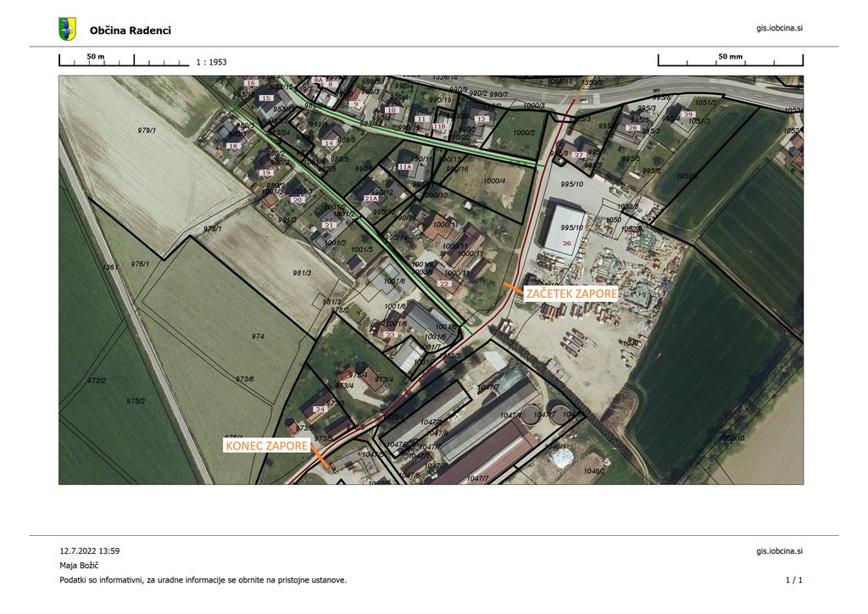The width and height of the screenshot is (868, 614).
Task: Click the KONEC ZAPORE label
Action: pyautogui.click(x=265, y=445)
